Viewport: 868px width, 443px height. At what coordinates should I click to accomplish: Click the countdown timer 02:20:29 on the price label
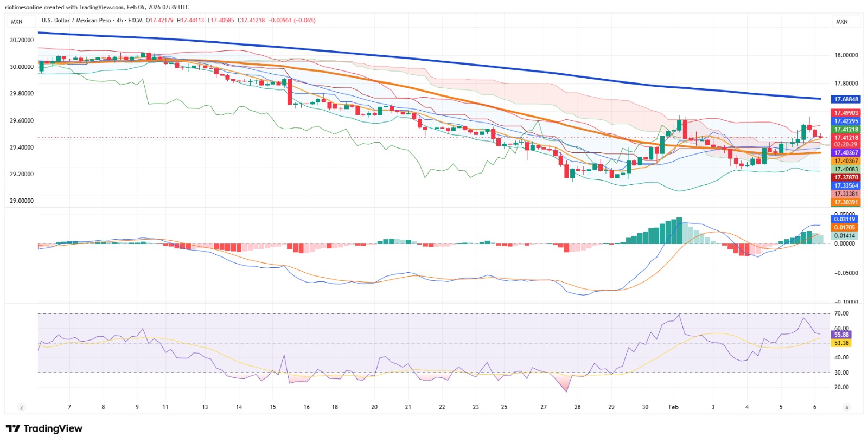(x=846, y=145)
